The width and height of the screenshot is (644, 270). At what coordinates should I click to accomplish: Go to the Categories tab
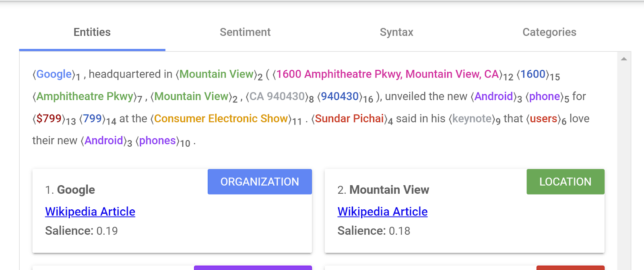(549, 32)
